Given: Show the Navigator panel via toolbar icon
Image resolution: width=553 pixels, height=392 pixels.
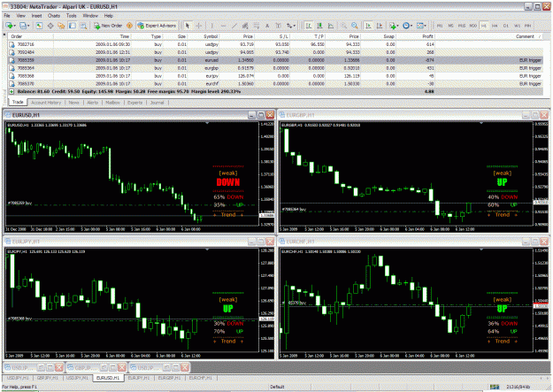Looking at the screenshot, I should (61, 26).
